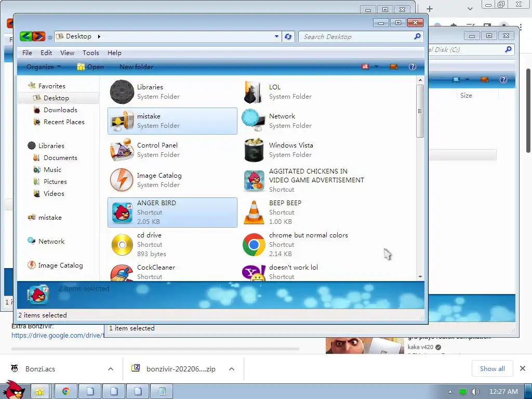Click the 12:27 AM taskbar clock
Screen dimensions: 532x399
coord(503,392)
